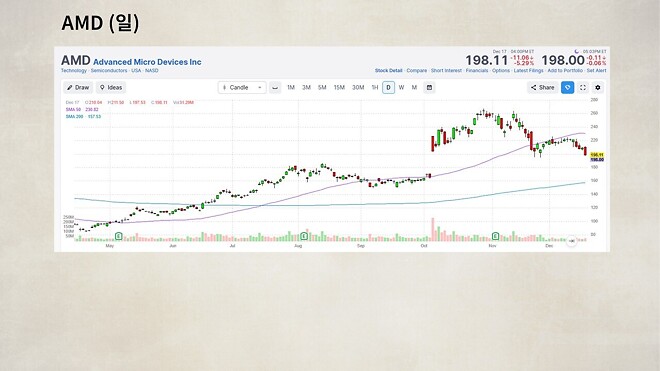Select the daily D interval
This screenshot has height=371, width=660.
[x=389, y=88]
